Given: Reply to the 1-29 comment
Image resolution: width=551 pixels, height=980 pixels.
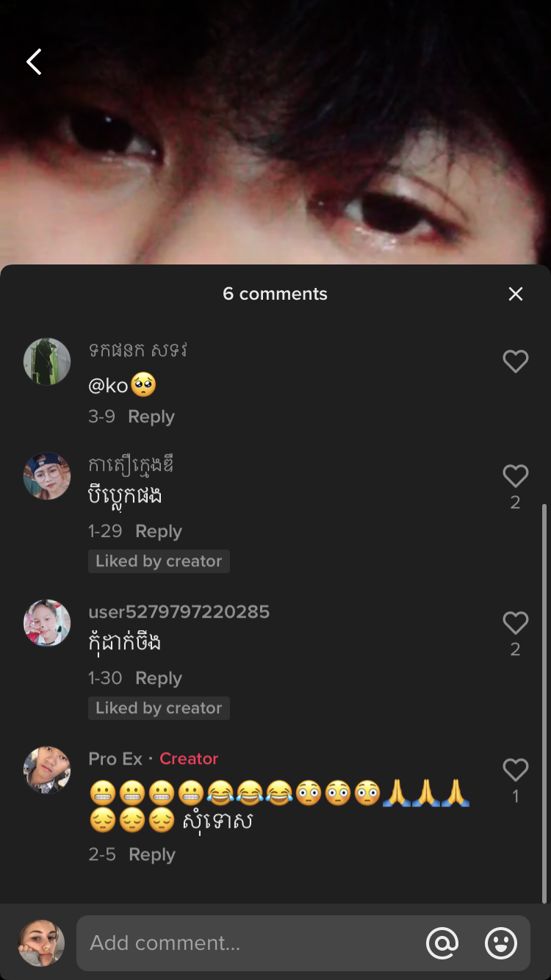Looking at the screenshot, I should (x=159, y=531).
